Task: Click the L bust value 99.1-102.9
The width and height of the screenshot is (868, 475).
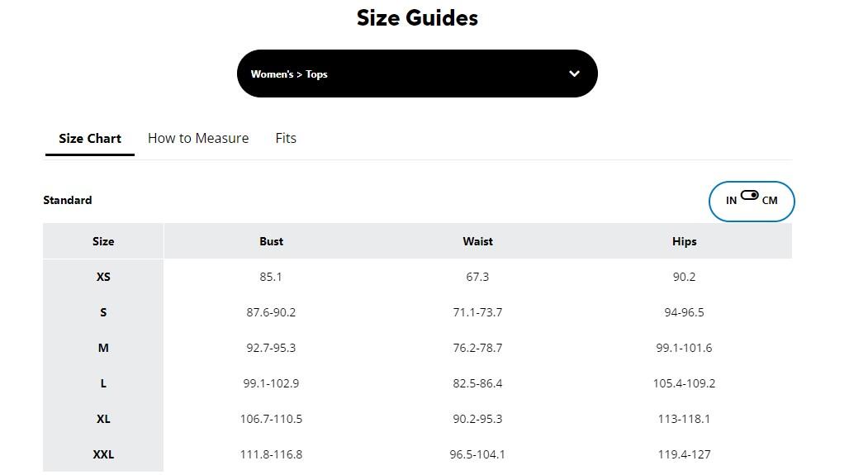Action: point(271,383)
